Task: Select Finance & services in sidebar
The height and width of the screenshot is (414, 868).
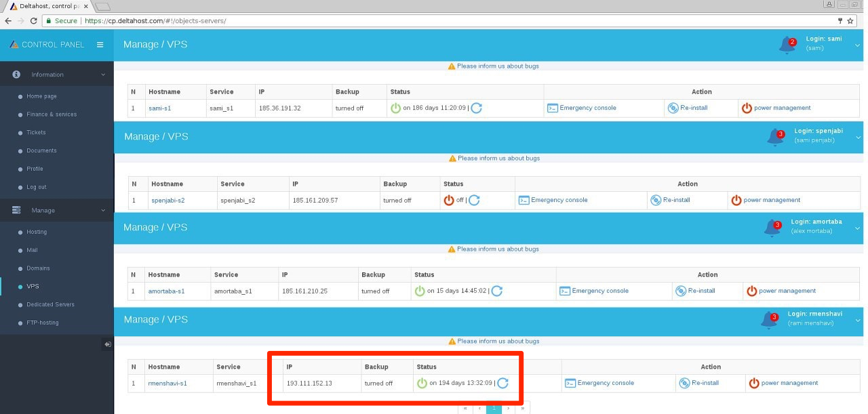Action: pyautogui.click(x=52, y=115)
